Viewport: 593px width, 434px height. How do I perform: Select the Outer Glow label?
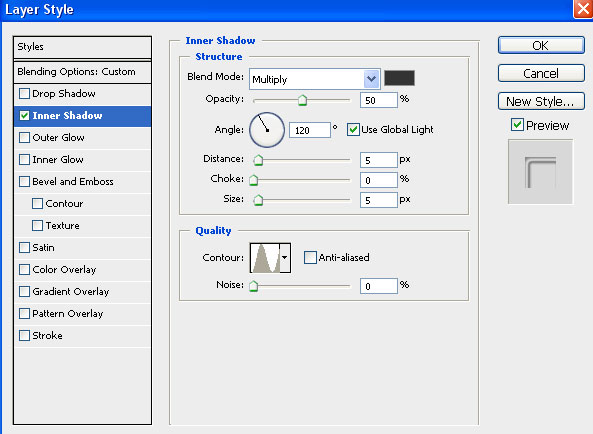coord(59,137)
